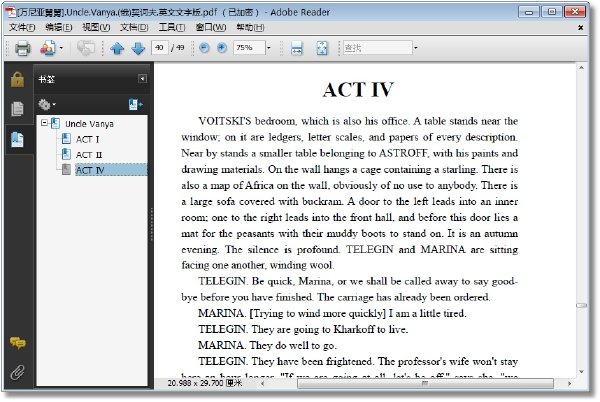Open the 视图(V) menu

[x=96, y=27]
